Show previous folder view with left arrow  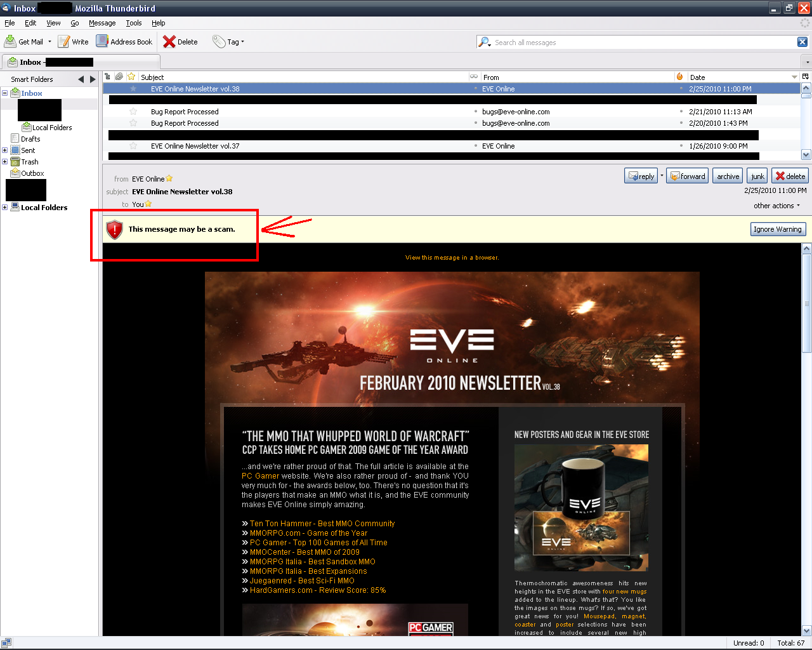click(81, 79)
